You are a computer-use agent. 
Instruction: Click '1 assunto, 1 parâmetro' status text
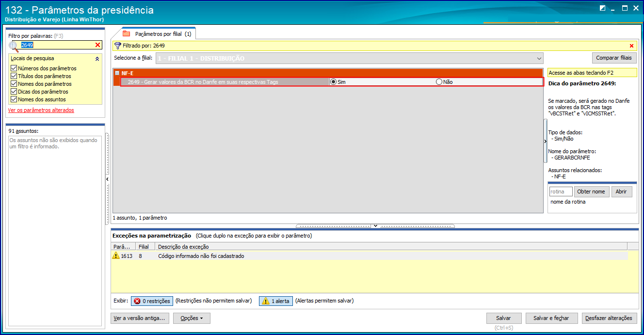(x=140, y=218)
